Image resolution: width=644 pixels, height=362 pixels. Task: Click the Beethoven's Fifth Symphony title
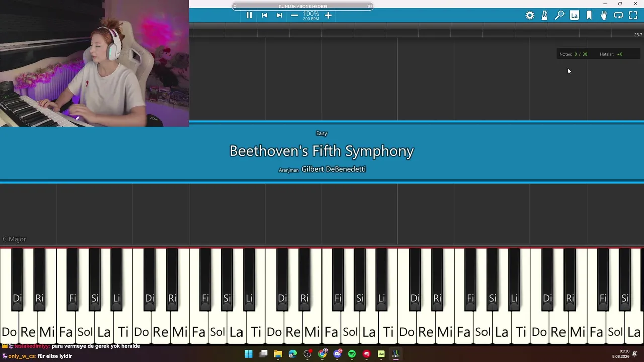pos(321,151)
